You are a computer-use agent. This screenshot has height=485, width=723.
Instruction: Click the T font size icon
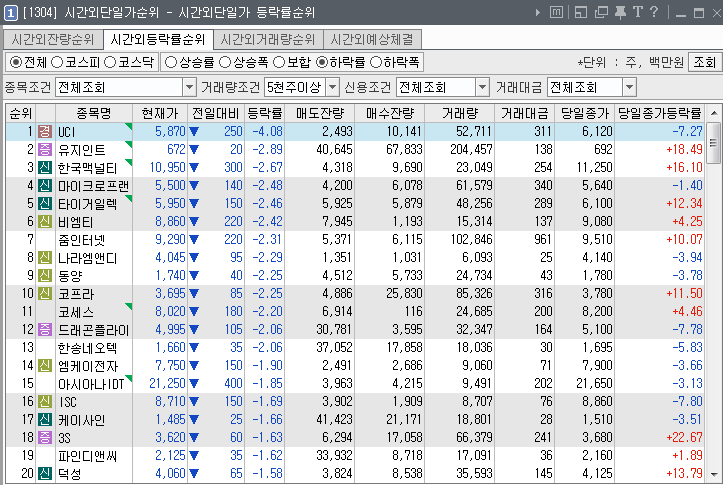click(x=638, y=12)
